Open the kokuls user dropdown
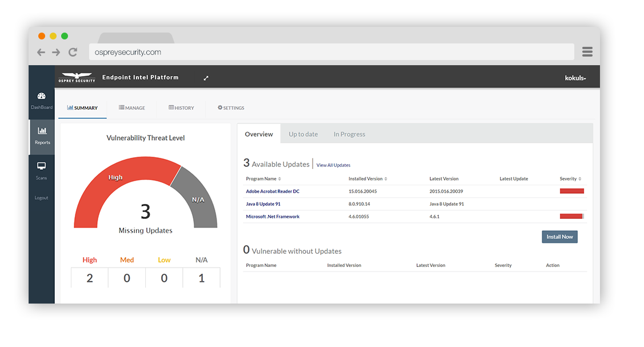This screenshot has height=347, width=644. pos(575,78)
